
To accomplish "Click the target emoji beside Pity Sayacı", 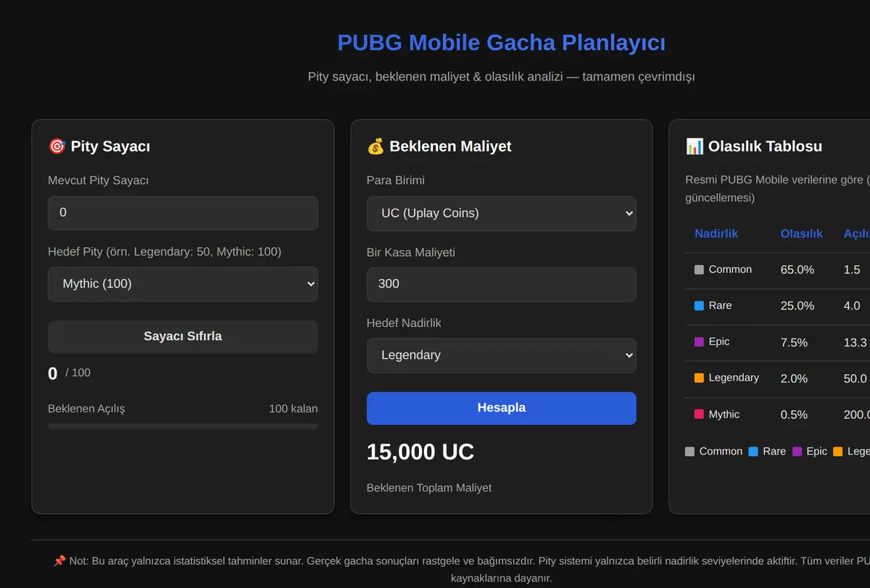I will 57,146.
